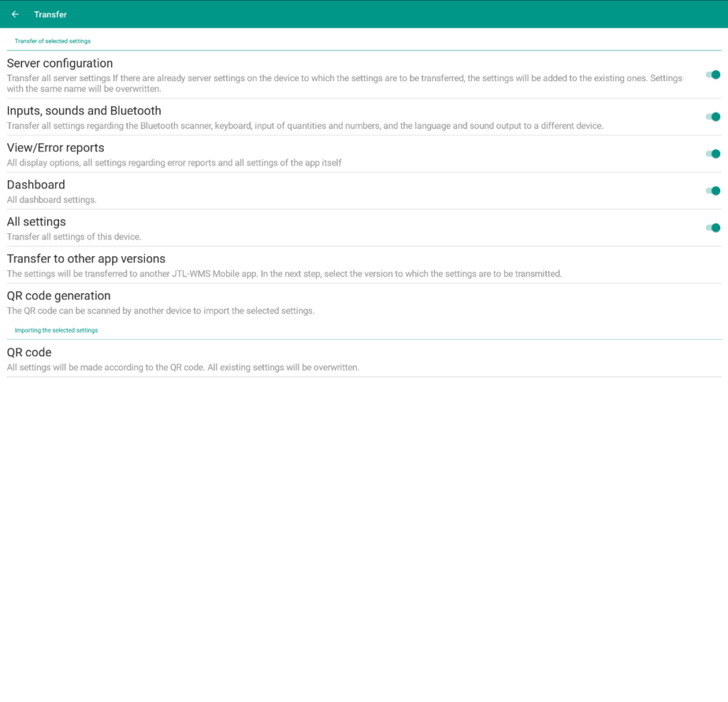Click 'Transfer all settings of this device' description
The width and height of the screenshot is (728, 702).
pos(74,237)
